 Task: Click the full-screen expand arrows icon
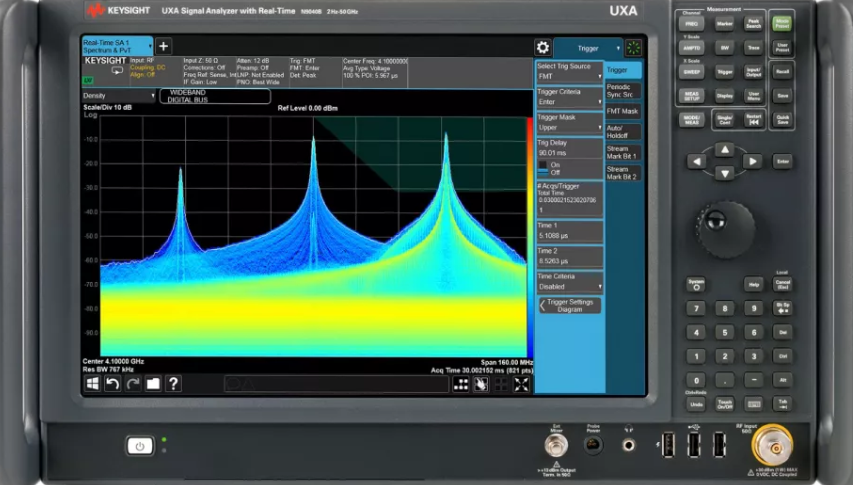[521, 384]
